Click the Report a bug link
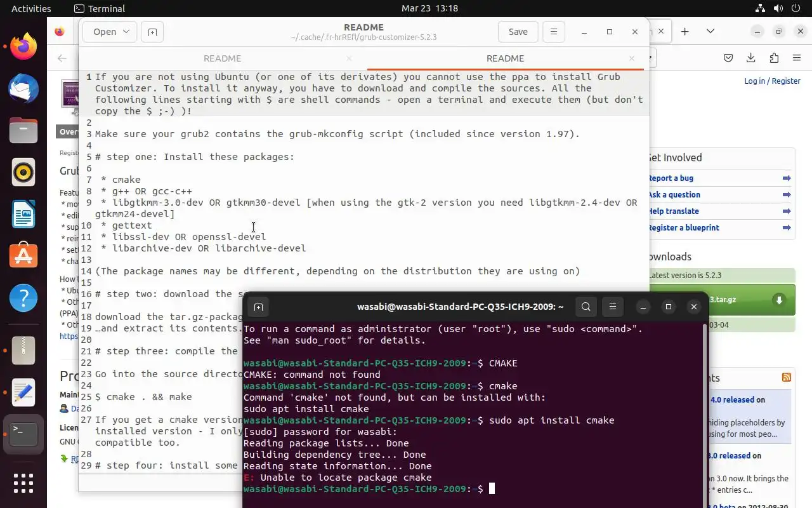Image resolution: width=812 pixels, height=508 pixels. coord(671,178)
